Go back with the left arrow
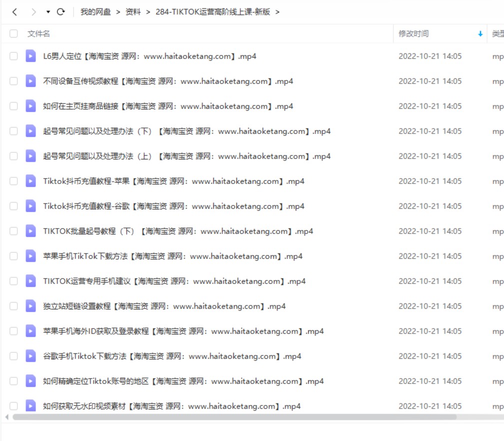This screenshot has height=441, width=504. [14, 12]
